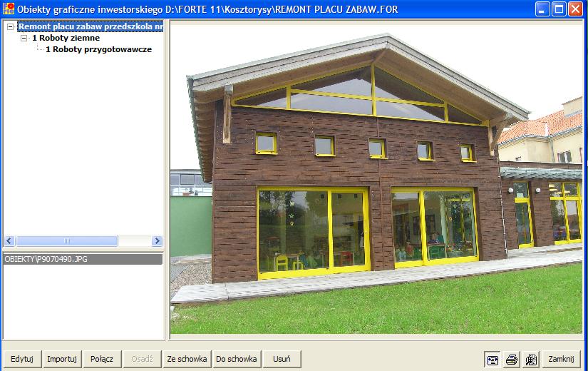Click the horizontal scrollbar thumb in tree panel
The width and height of the screenshot is (588, 371).
pyautogui.click(x=67, y=240)
